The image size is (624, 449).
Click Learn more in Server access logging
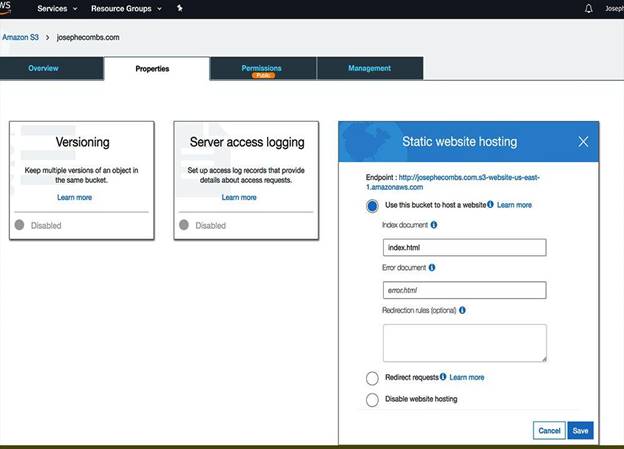239,197
